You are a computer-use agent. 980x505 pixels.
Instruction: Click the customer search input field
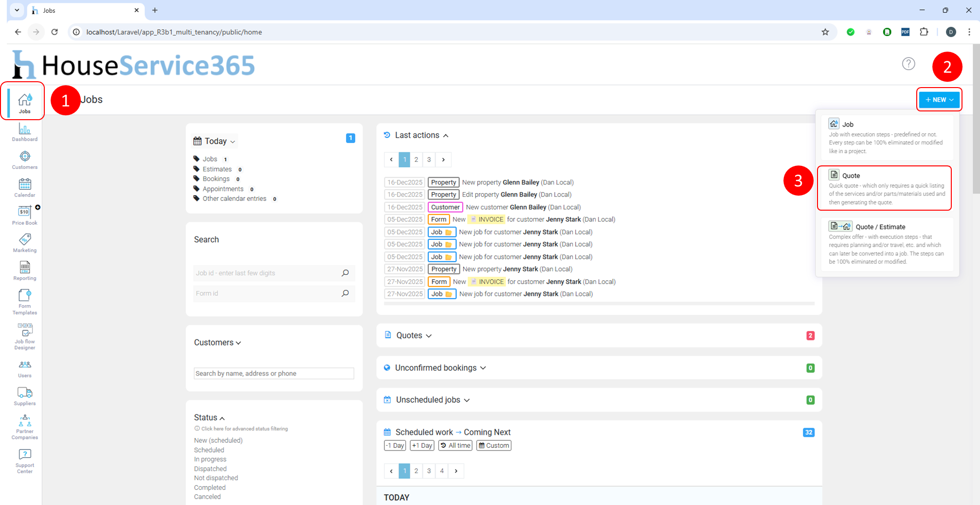point(273,374)
